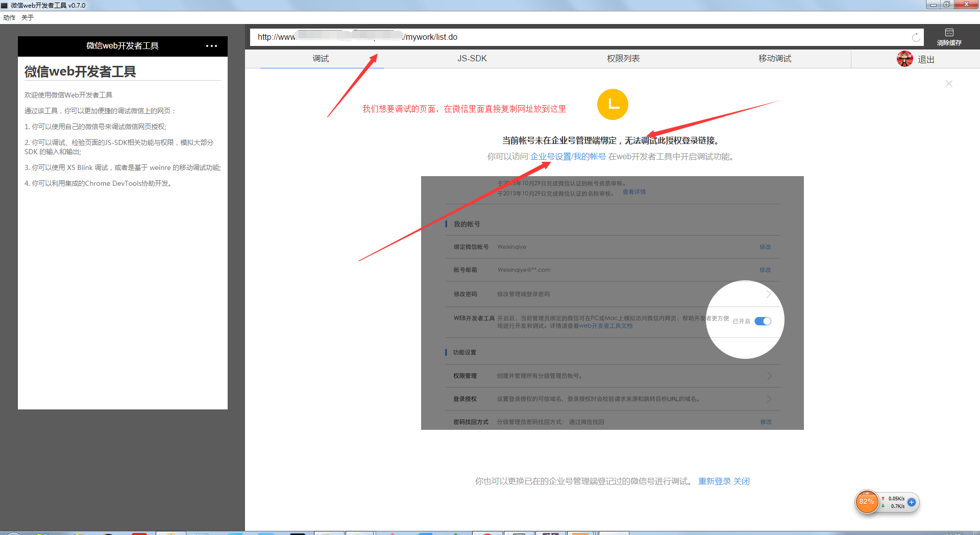Open the 移动调试 tab
This screenshot has width=980, height=535.
775,59
